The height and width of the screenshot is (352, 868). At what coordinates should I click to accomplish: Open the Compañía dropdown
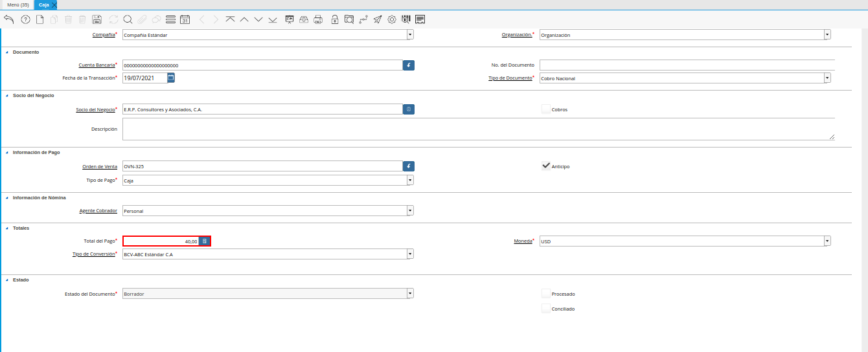410,35
